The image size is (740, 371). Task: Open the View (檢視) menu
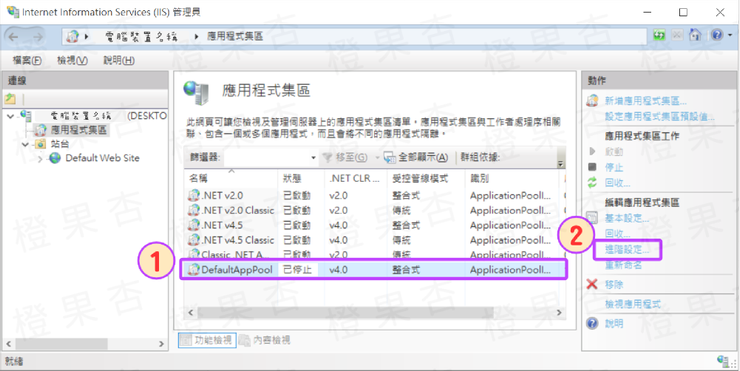pos(72,60)
